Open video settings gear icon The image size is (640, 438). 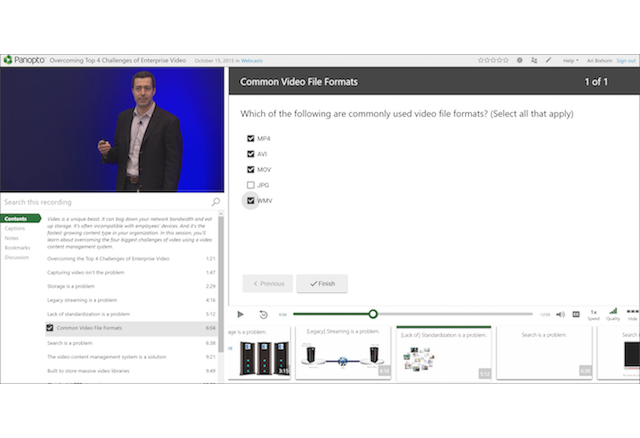520,60
